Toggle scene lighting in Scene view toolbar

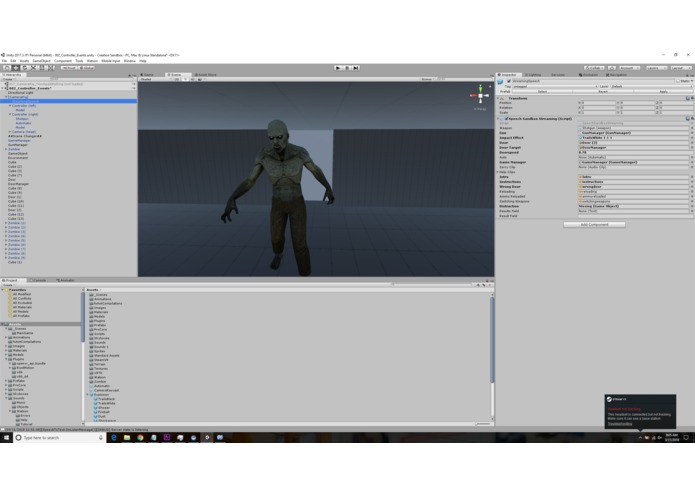[x=185, y=79]
